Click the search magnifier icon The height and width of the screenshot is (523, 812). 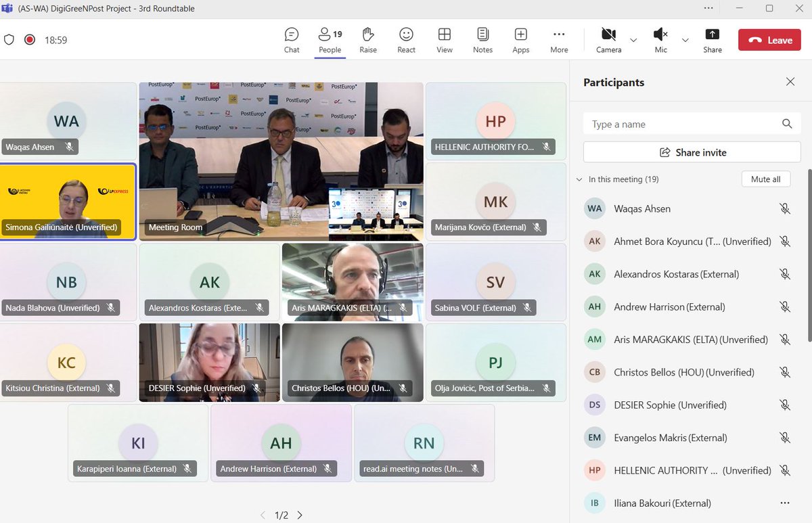pos(787,124)
